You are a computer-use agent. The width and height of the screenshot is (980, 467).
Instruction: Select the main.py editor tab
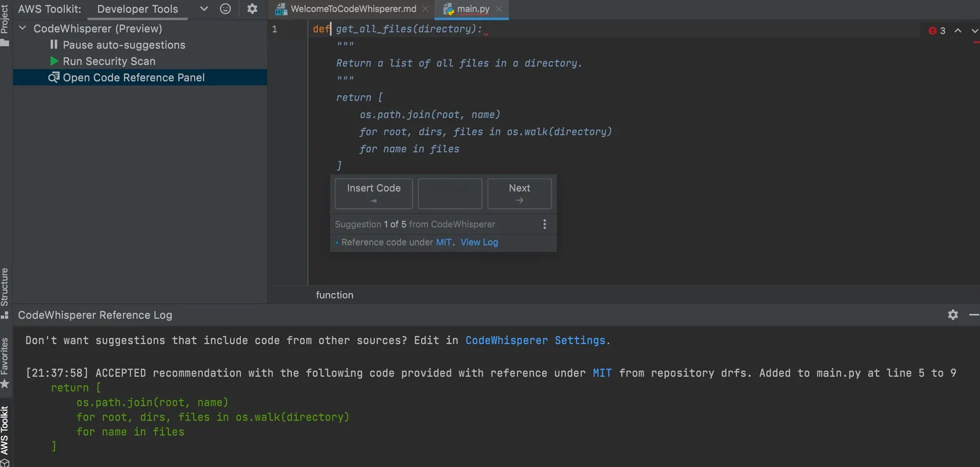click(x=473, y=9)
